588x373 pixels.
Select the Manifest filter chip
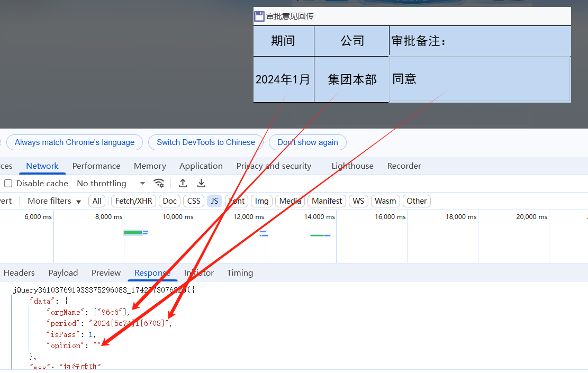coord(327,201)
